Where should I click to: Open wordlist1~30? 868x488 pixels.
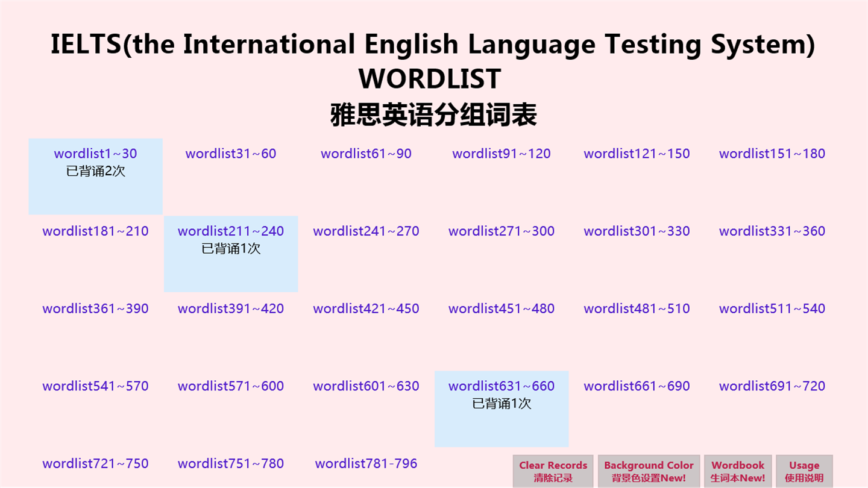point(95,154)
